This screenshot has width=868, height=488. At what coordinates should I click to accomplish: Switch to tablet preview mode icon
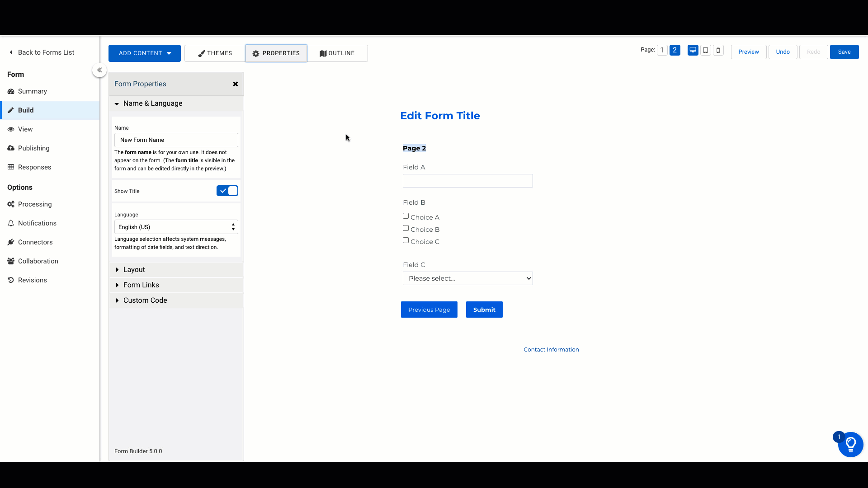[x=705, y=50]
